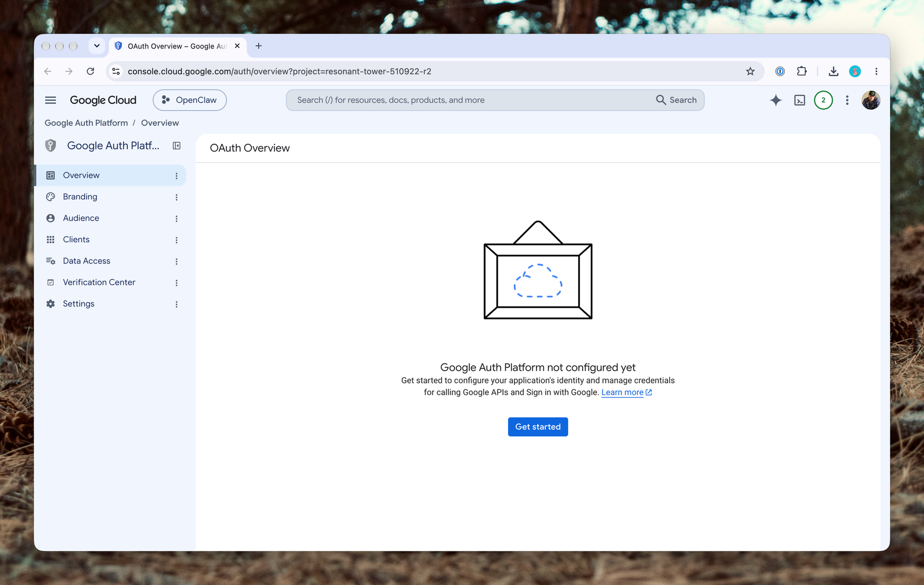Open notifications badge showing 2
This screenshot has height=585, width=924.
click(824, 100)
